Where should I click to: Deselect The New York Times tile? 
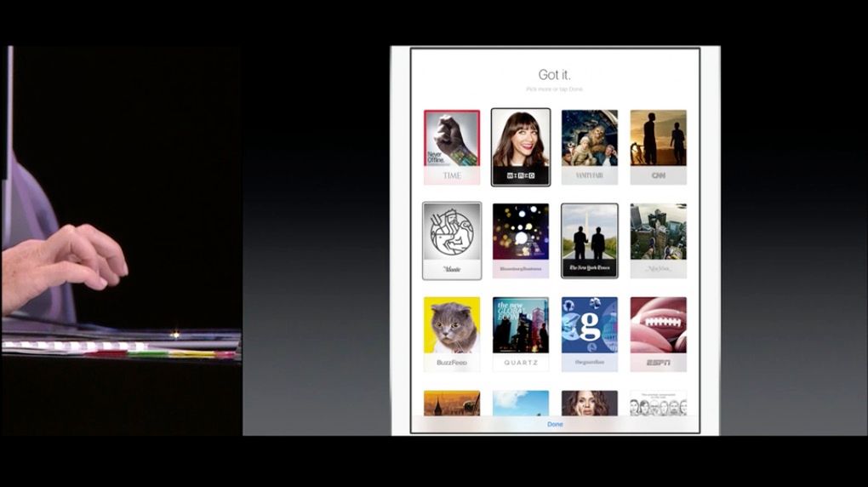click(590, 241)
